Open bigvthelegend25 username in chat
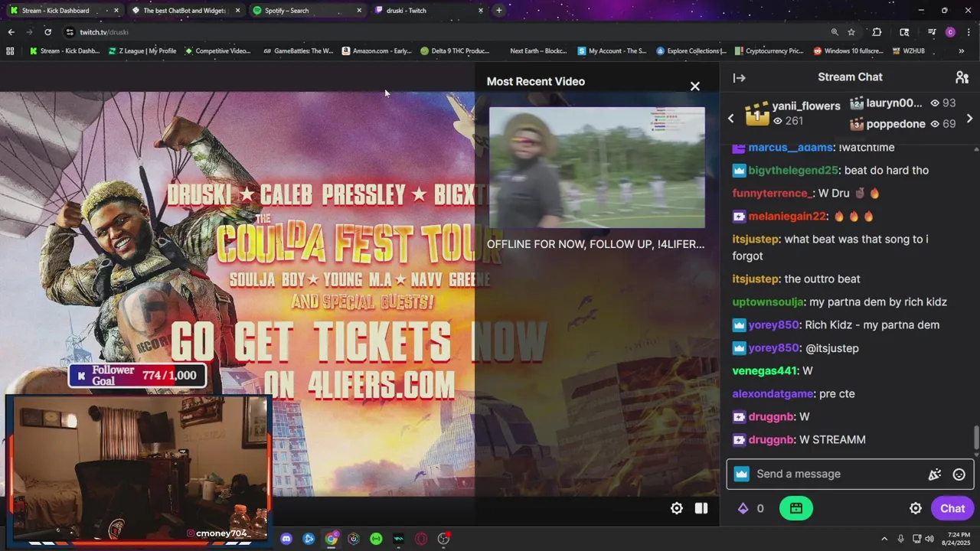The width and height of the screenshot is (980, 551). pos(793,171)
